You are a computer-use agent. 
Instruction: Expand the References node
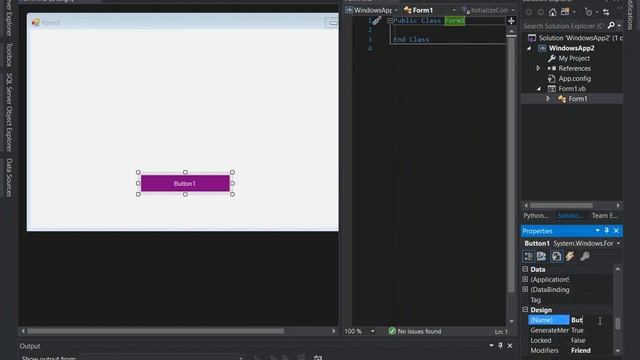(x=538, y=69)
